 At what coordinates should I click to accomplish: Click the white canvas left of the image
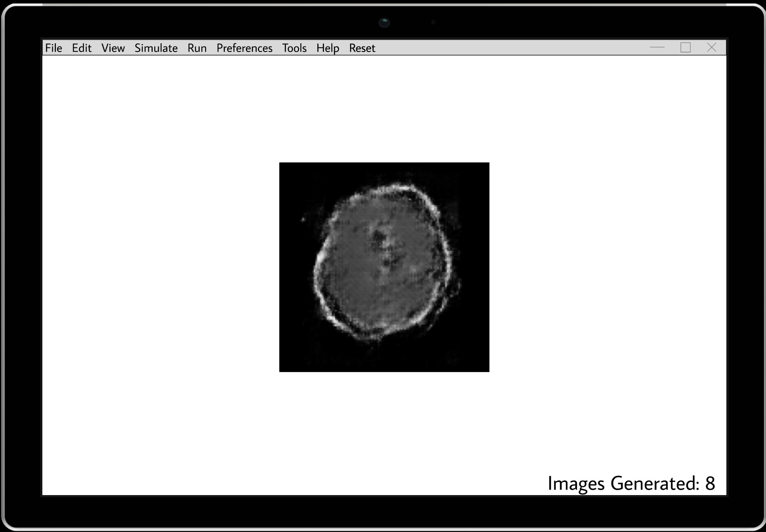tap(159, 268)
